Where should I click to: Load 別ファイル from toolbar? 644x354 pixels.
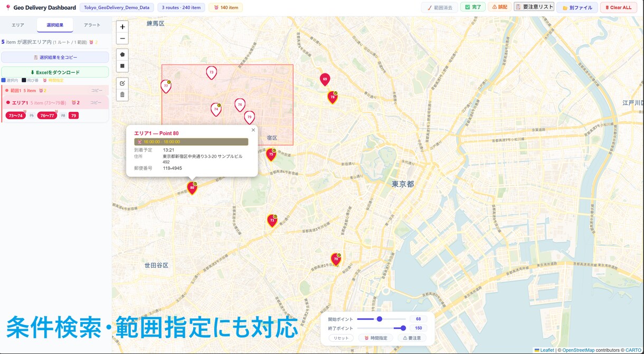pos(577,7)
